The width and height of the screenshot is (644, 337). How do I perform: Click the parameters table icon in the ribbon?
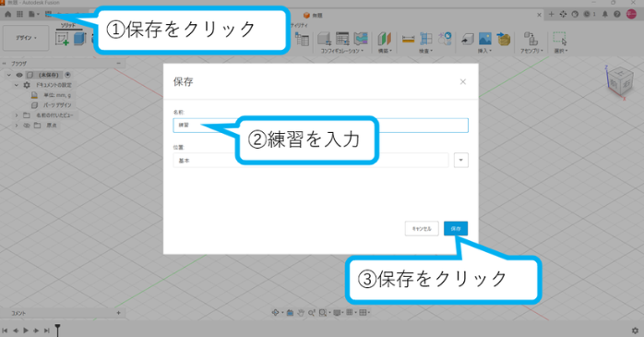(303, 40)
